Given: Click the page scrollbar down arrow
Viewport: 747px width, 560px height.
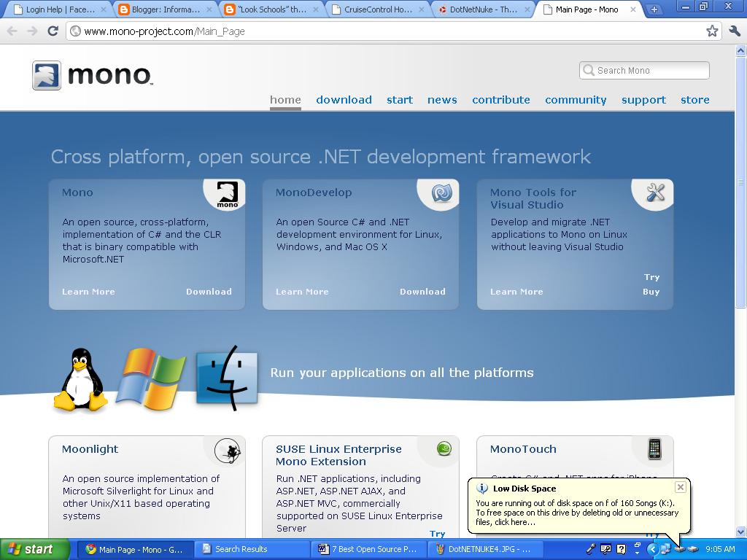Looking at the screenshot, I should 741,532.
